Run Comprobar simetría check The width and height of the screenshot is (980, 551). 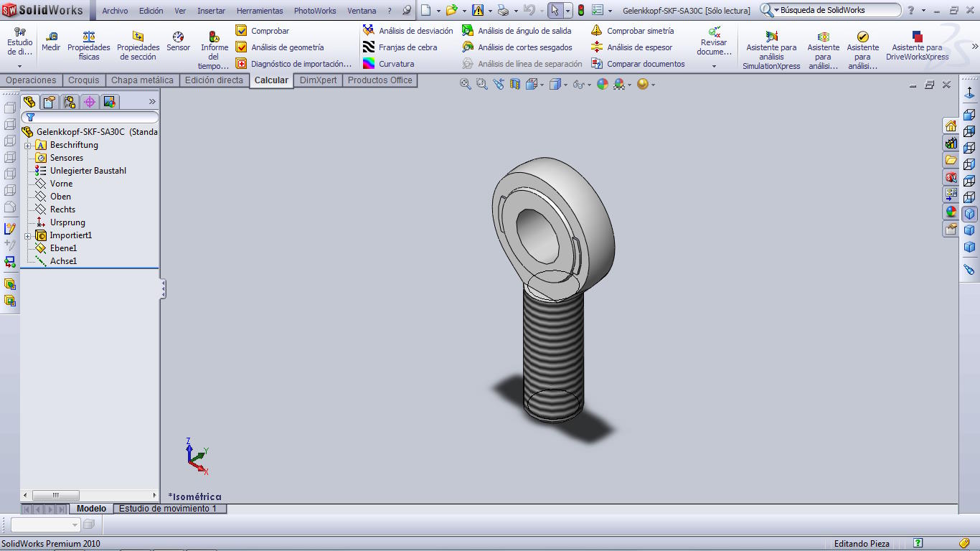[x=633, y=31]
